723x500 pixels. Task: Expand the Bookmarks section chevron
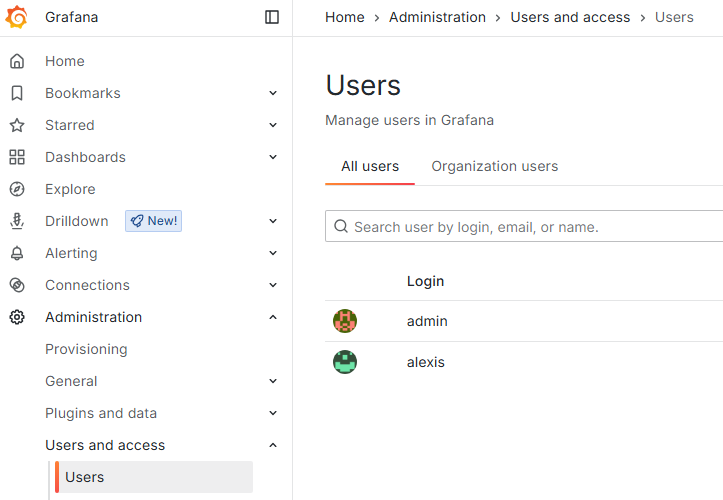[x=273, y=93]
